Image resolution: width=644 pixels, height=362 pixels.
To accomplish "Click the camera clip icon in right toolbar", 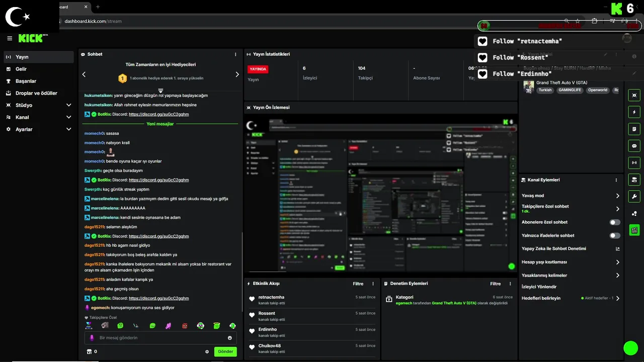I will click(x=634, y=179).
